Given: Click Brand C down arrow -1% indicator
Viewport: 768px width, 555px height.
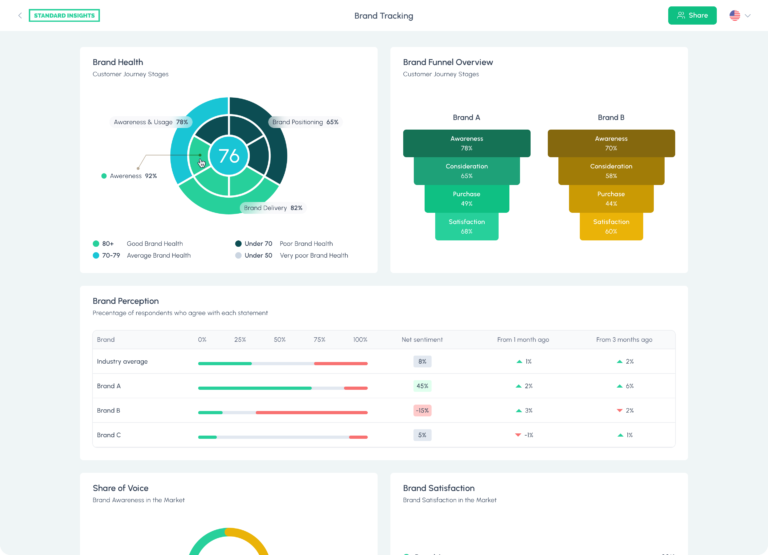Looking at the screenshot, I should pyautogui.click(x=524, y=435).
